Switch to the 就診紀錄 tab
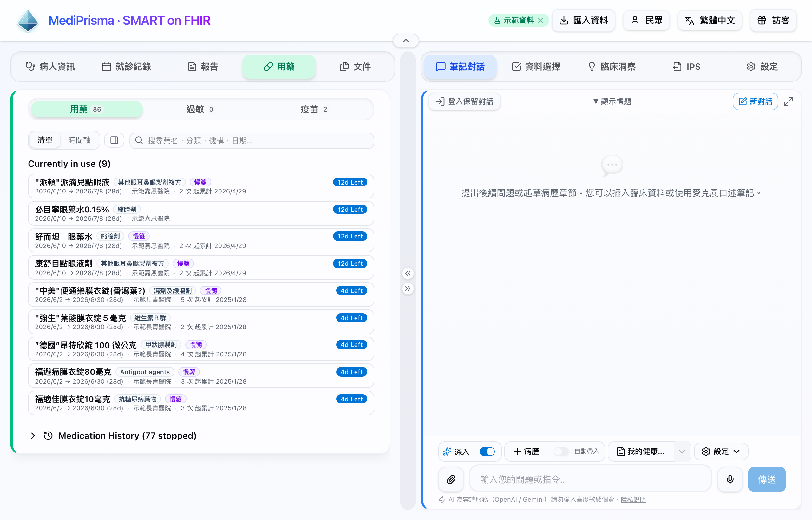The image size is (812, 520). pyautogui.click(x=126, y=67)
